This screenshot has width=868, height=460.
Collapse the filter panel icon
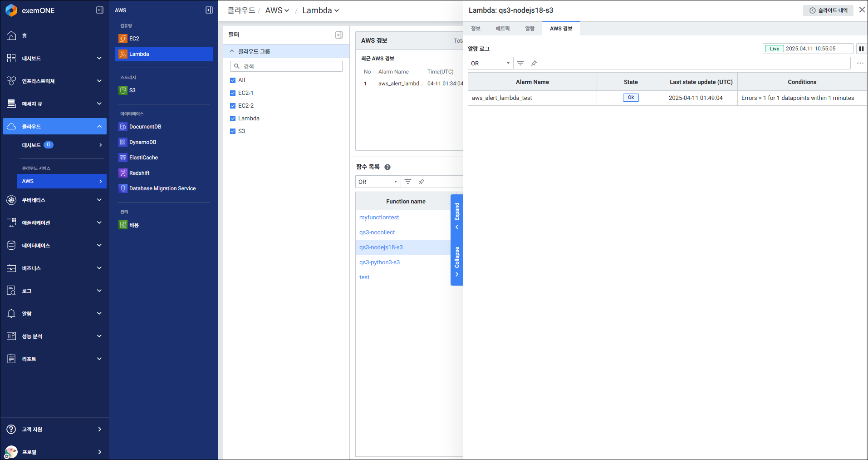pyautogui.click(x=338, y=35)
